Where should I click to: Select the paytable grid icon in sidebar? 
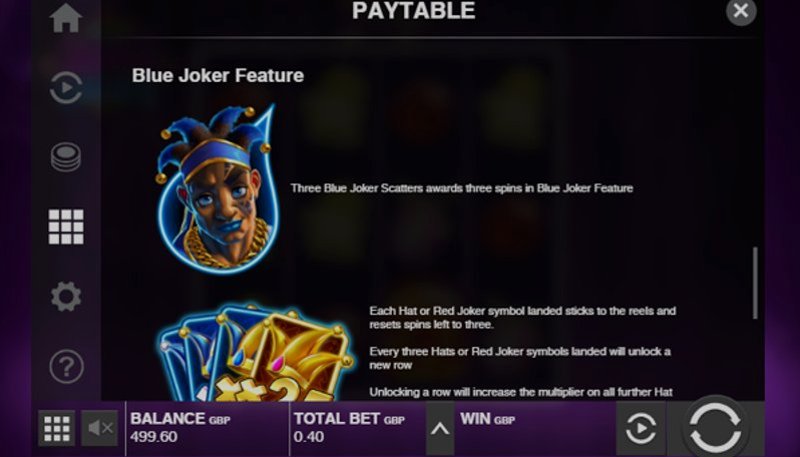pyautogui.click(x=66, y=227)
